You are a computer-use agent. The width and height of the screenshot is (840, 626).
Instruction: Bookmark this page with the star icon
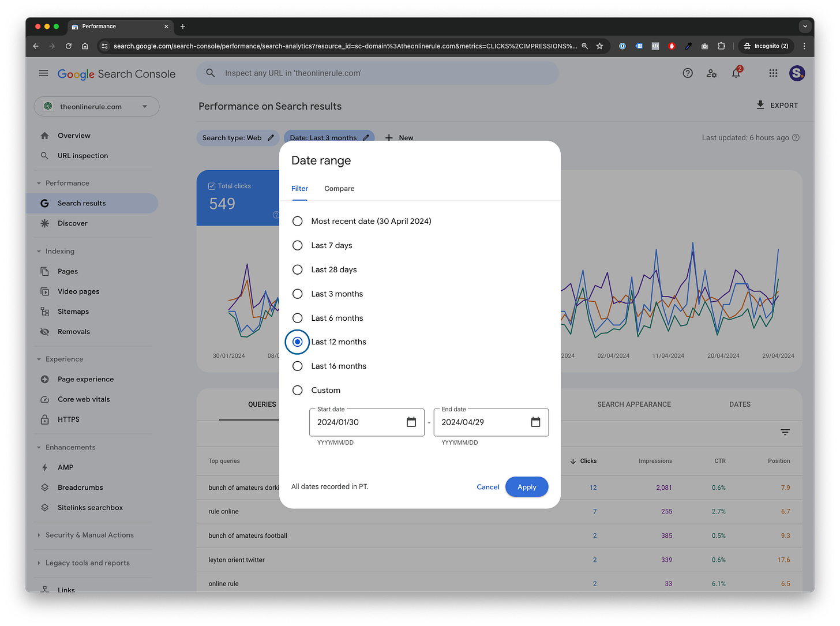coord(600,46)
